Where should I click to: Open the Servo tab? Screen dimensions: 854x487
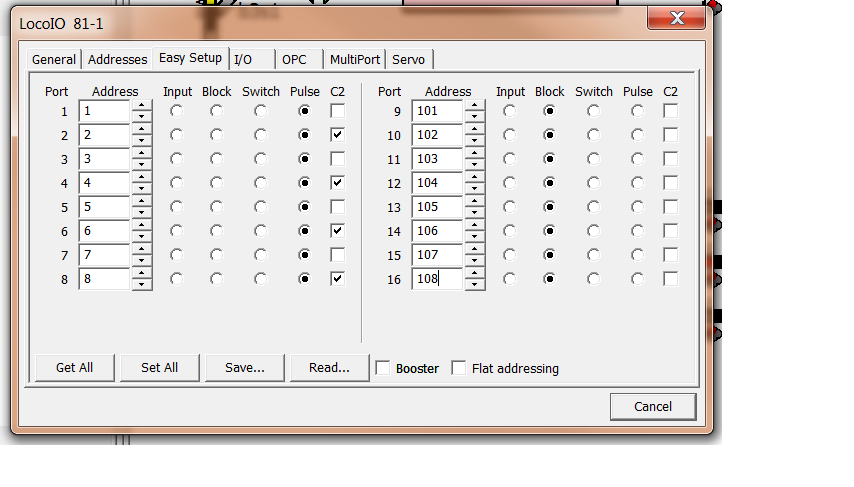(408, 59)
